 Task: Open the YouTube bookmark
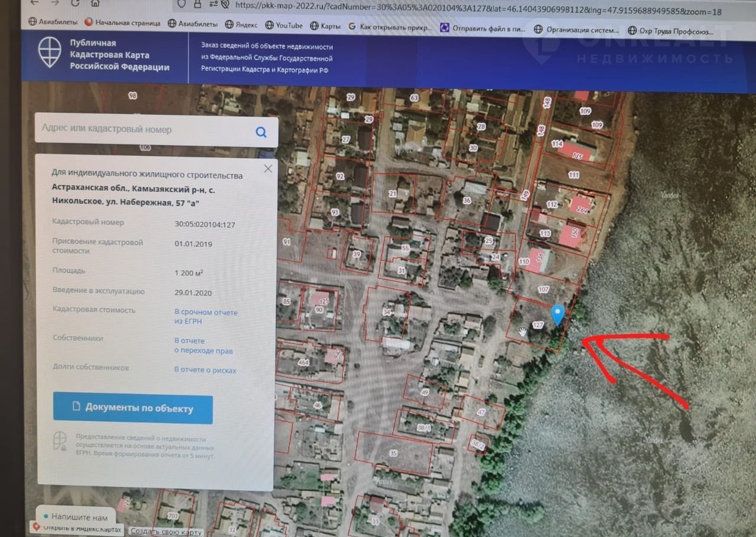click(283, 25)
